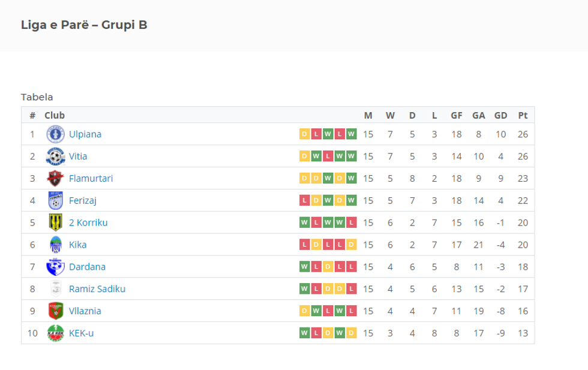Click Ulpiana's first yellow D form badge
The image size is (588, 370).
[305, 134]
